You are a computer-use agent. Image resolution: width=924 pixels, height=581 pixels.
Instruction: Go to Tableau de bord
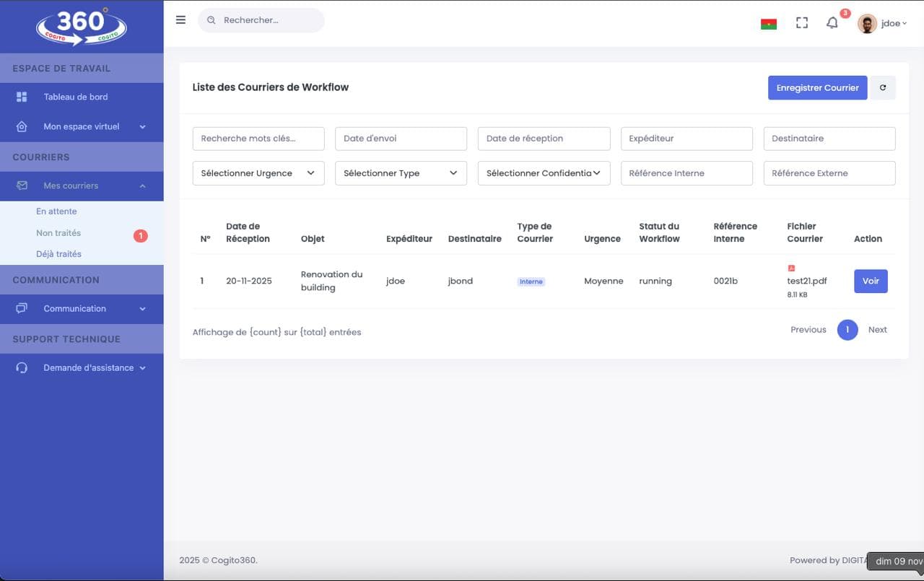tap(75, 97)
